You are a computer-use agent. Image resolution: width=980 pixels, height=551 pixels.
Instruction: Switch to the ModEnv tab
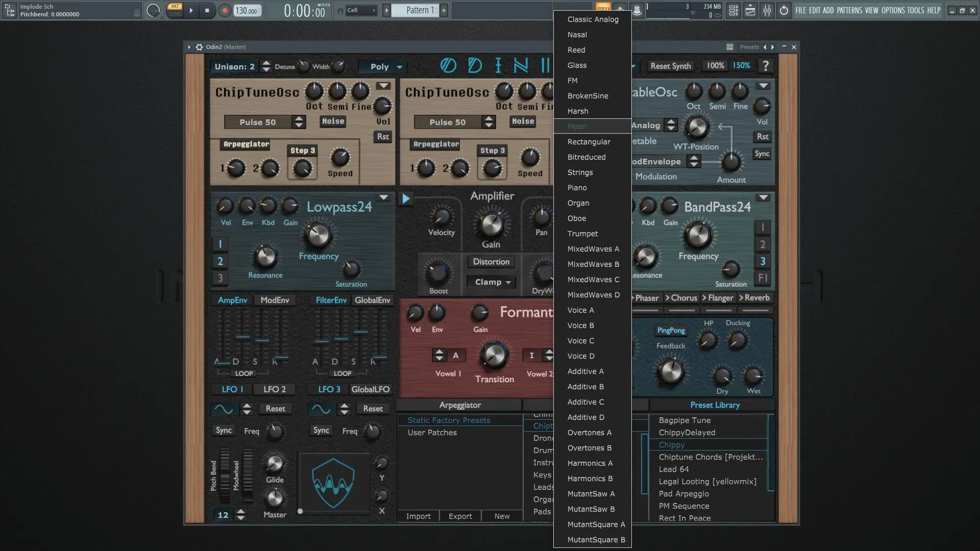click(x=275, y=300)
